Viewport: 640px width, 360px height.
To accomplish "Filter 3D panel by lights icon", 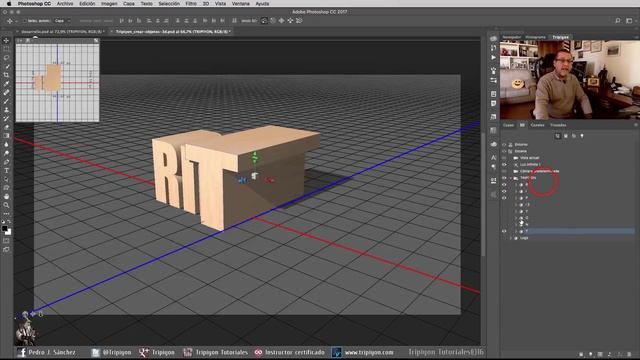I will tap(582, 136).
